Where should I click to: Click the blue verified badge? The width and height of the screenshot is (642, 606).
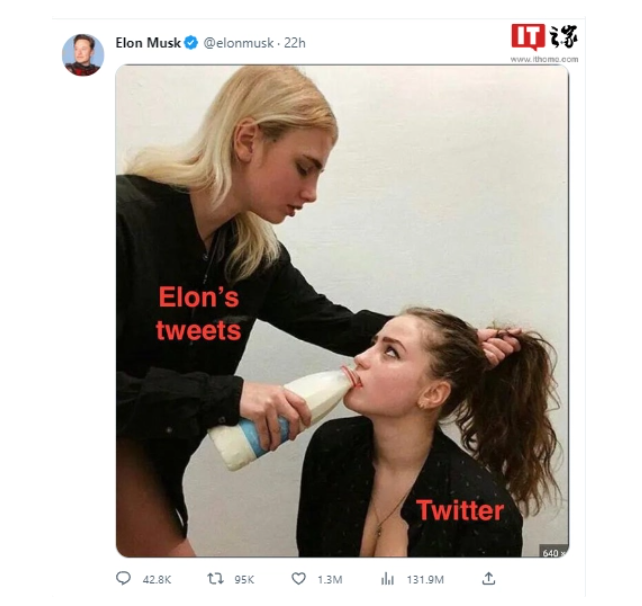coord(191,43)
